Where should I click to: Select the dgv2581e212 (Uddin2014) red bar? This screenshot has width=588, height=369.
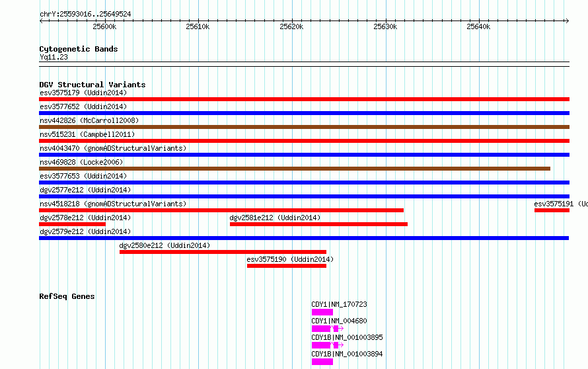(318, 224)
